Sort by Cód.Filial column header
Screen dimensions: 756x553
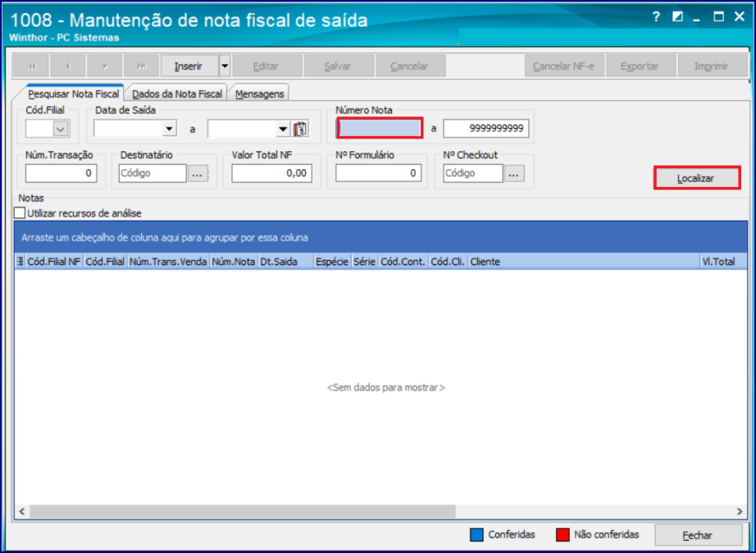(105, 262)
